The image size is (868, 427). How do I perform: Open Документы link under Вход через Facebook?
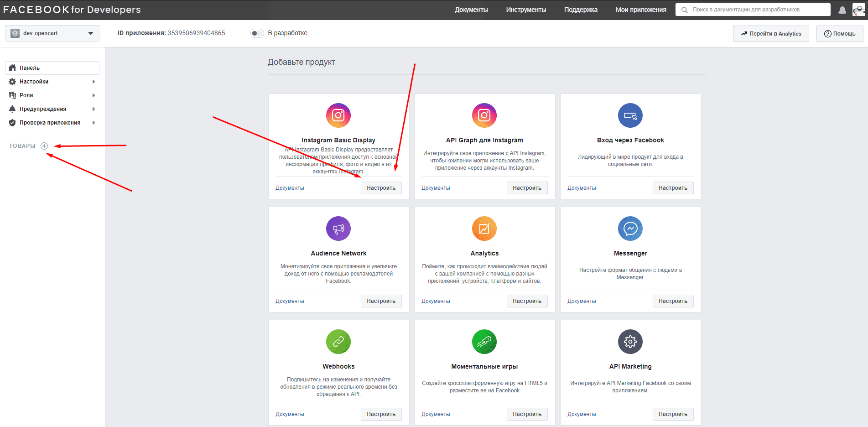click(582, 188)
